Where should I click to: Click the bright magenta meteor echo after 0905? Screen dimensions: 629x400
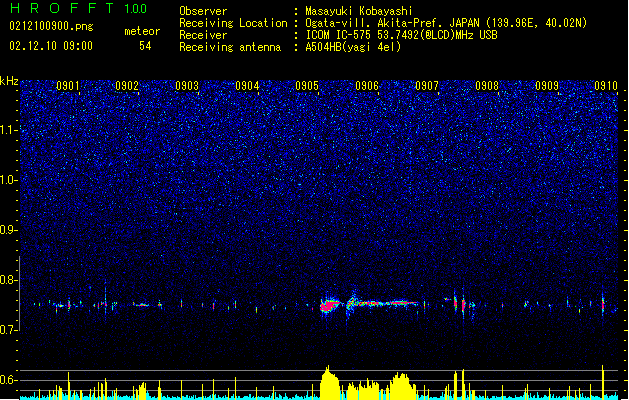(x=329, y=306)
